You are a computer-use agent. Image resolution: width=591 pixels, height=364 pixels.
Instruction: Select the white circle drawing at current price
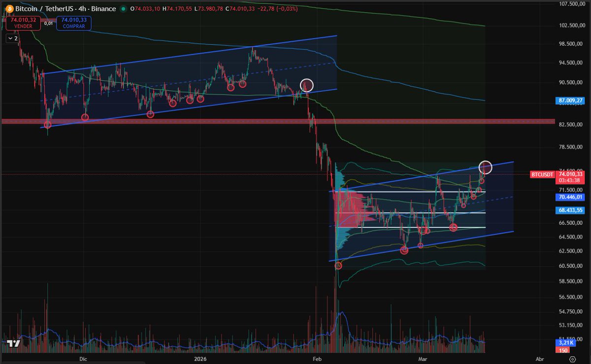tap(486, 167)
